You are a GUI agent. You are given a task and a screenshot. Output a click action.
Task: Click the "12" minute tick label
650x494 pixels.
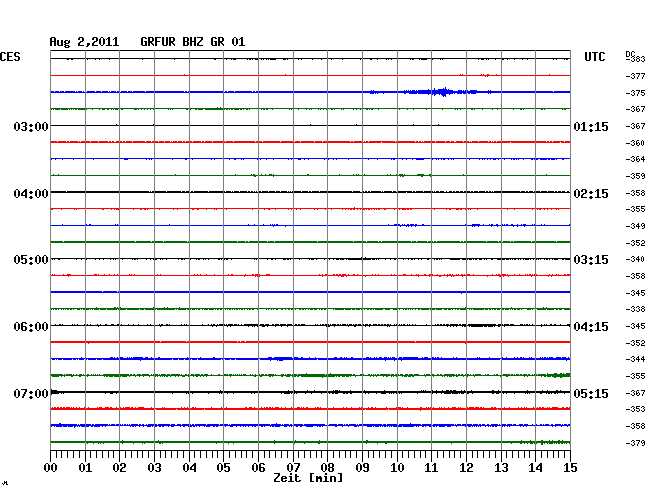466,468
